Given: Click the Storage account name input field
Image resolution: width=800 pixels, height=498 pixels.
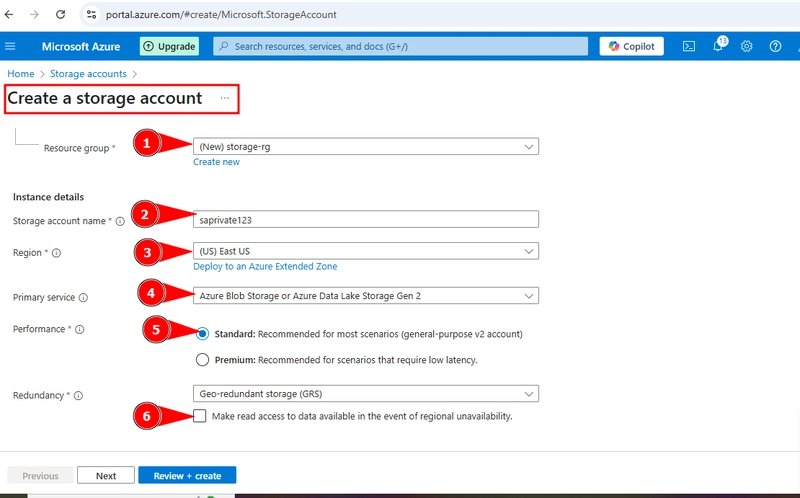Looking at the screenshot, I should [x=366, y=219].
